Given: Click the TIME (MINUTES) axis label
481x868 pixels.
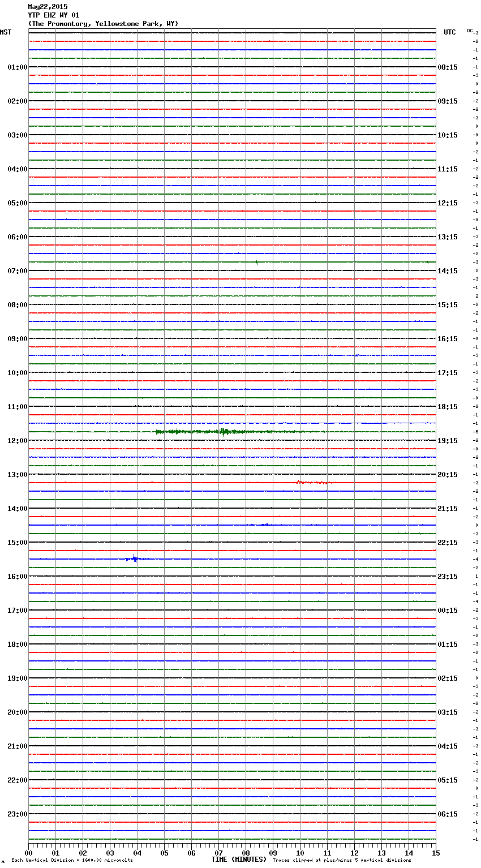Looking at the screenshot, I should [x=239, y=860].
